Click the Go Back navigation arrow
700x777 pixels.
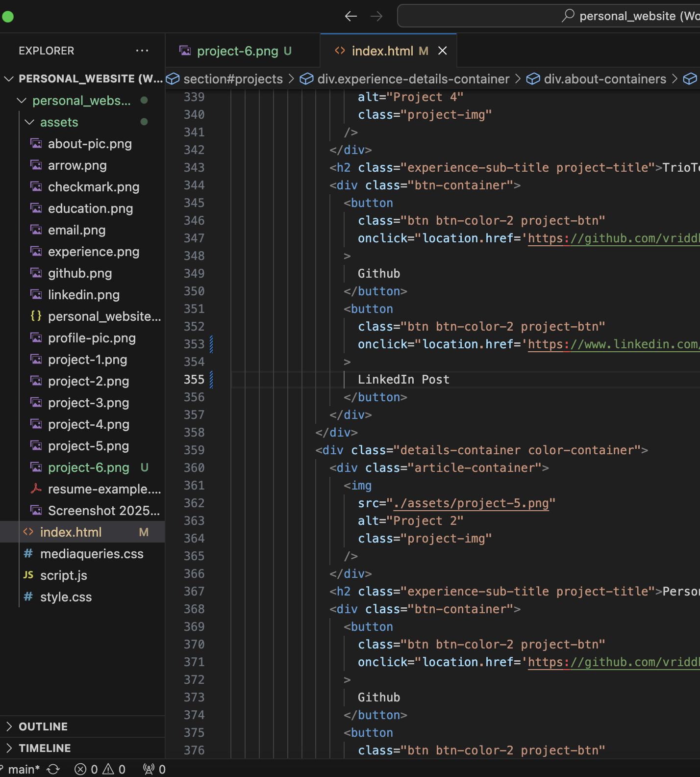(x=351, y=17)
